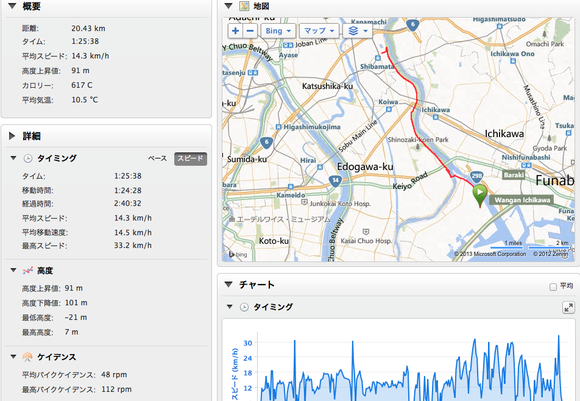The image size is (580, 401).
Task: Click the route 298 shield near Baraki
Action: point(477,176)
